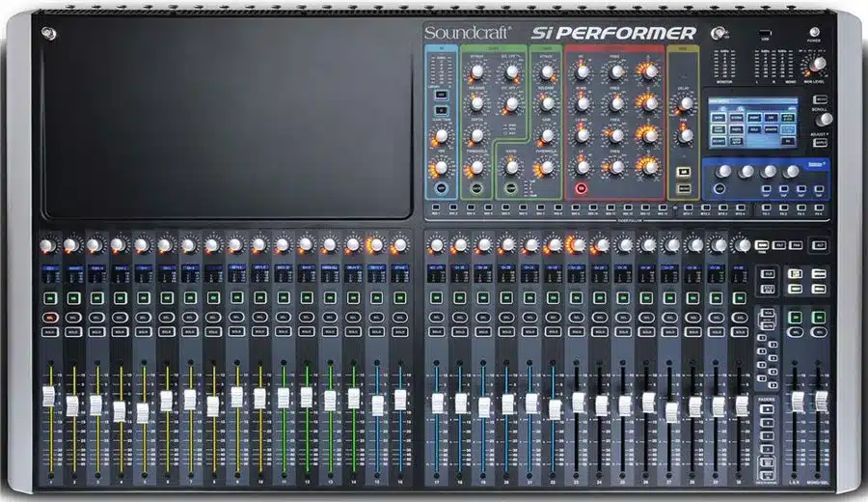Click the fourth TAP button in Lexicon section
The width and height of the screenshot is (868, 502).
click(819, 189)
